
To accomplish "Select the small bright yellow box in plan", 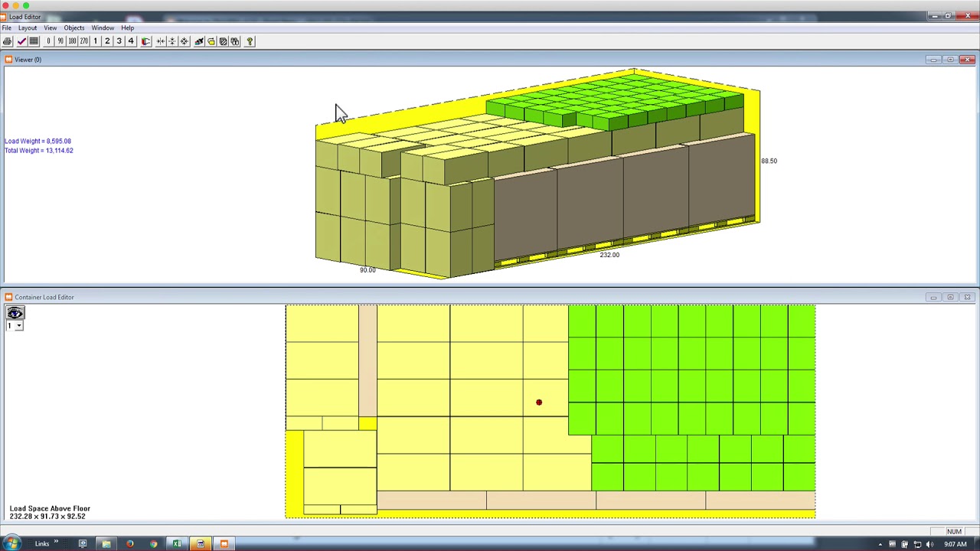I will [367, 424].
